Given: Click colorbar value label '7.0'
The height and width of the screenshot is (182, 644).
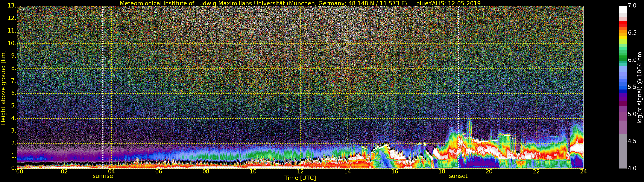Looking at the screenshot, I should 632,6.
